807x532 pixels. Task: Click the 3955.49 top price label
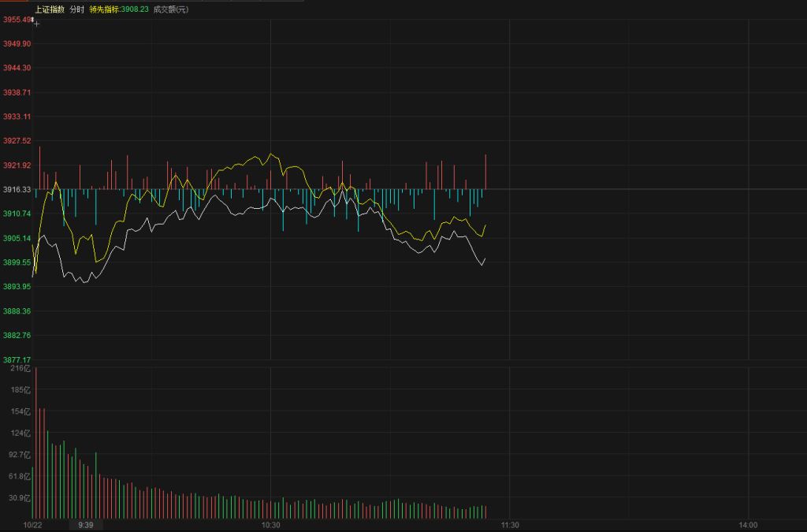click(x=17, y=20)
